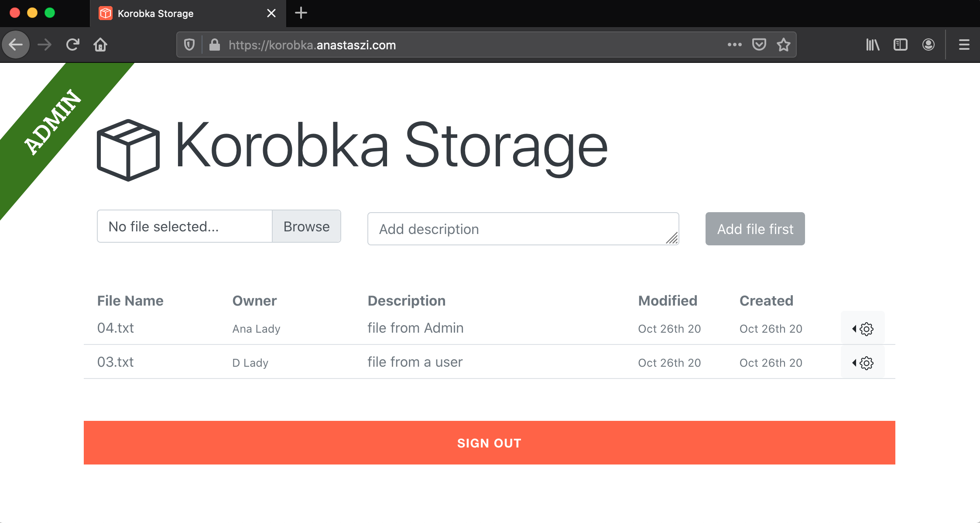Focus the Add description text area

(x=523, y=229)
